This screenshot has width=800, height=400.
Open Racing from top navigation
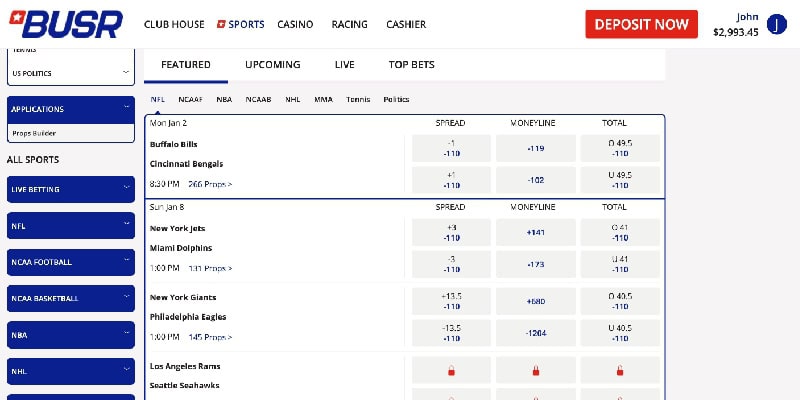pyautogui.click(x=349, y=24)
